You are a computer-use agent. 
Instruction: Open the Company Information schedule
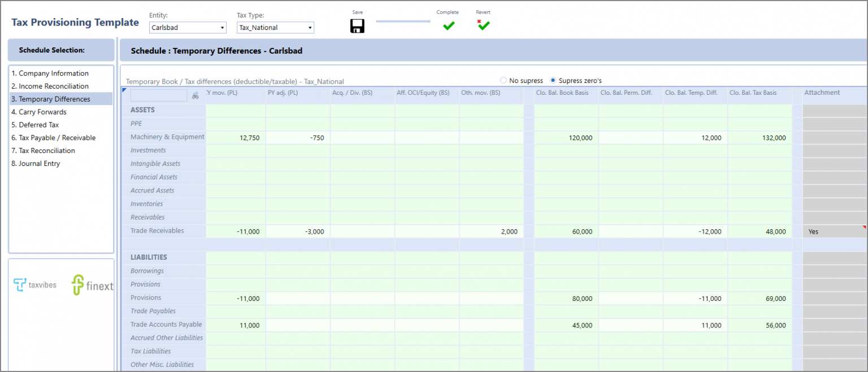coord(49,73)
